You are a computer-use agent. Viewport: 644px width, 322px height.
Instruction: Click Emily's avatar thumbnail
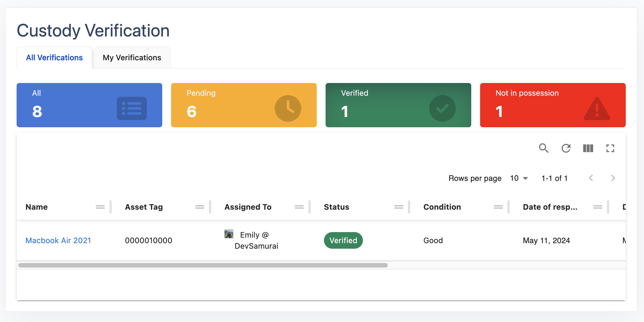coord(229,234)
